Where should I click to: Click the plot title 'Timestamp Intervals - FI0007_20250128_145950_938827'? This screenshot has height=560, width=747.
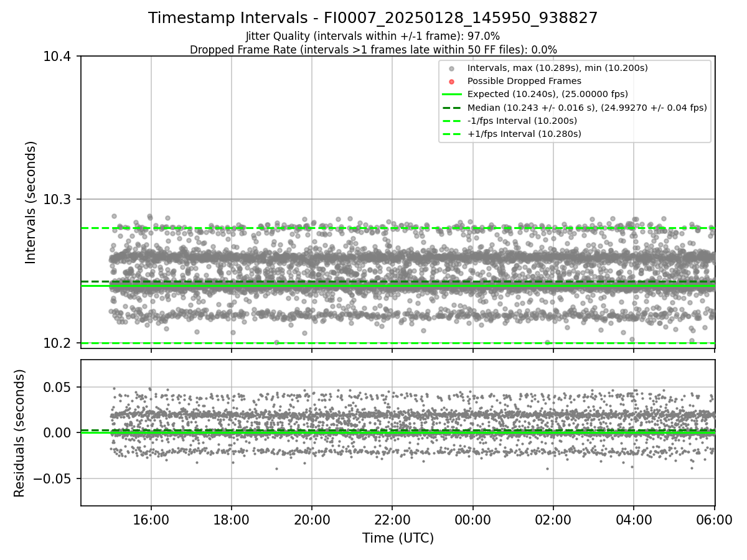click(x=373, y=18)
